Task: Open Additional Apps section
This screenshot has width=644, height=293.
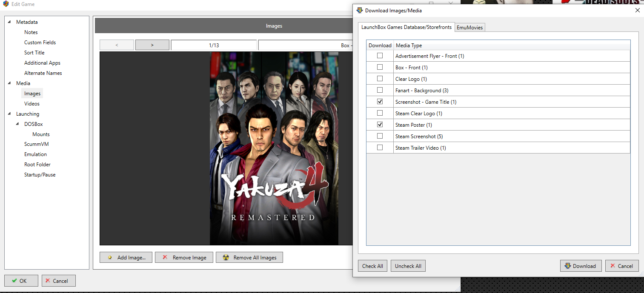Action: pos(42,63)
